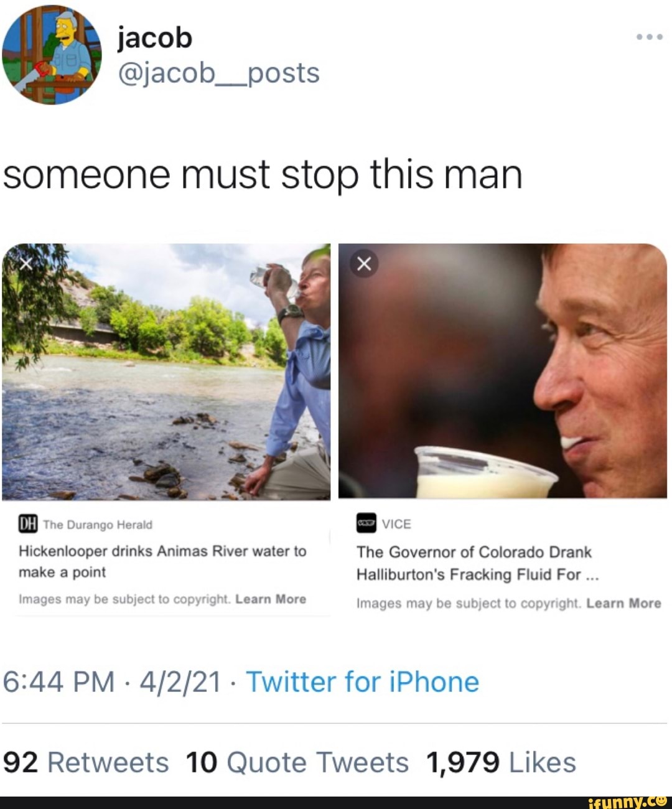Click The Durango Herald DH logo
Image resolution: width=672 pixels, height=809 pixels.
pyautogui.click(x=28, y=525)
